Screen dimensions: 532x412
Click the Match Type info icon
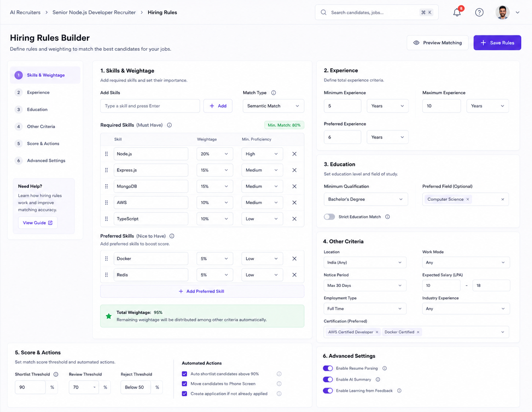(273, 93)
